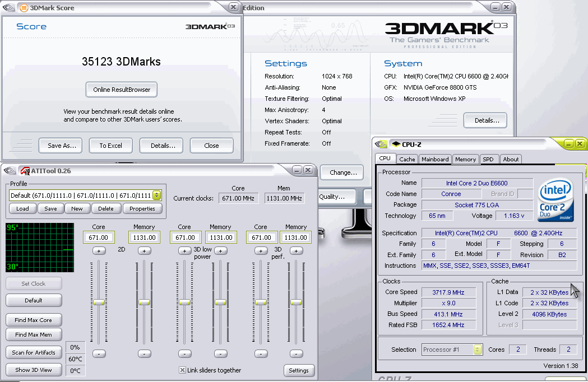The height and width of the screenshot is (382, 588).
Task: Click Save As in 3DMark Score window
Action: pos(62,146)
